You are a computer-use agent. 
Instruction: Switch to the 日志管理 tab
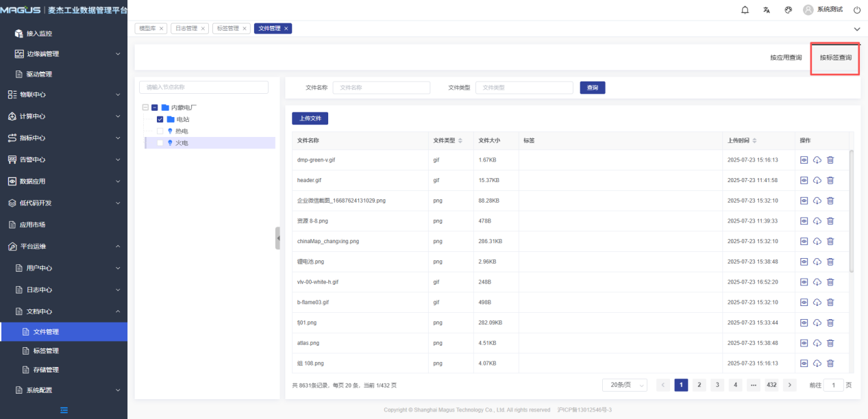tap(189, 28)
